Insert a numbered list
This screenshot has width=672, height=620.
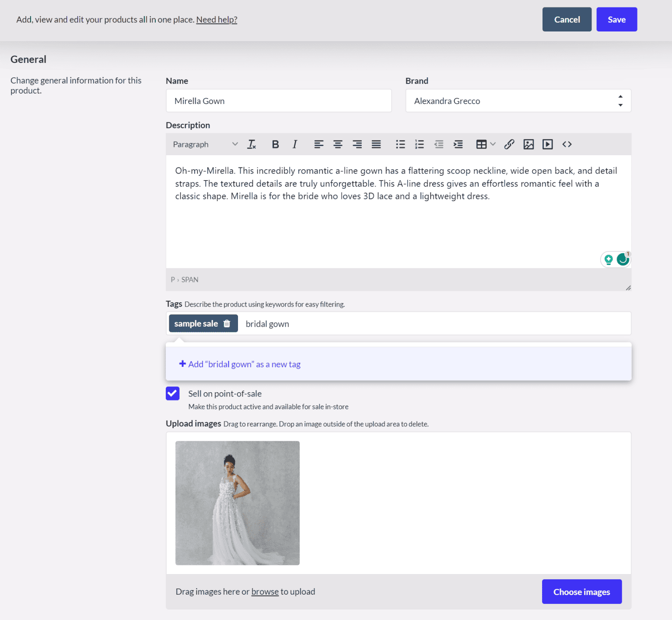[x=420, y=144]
